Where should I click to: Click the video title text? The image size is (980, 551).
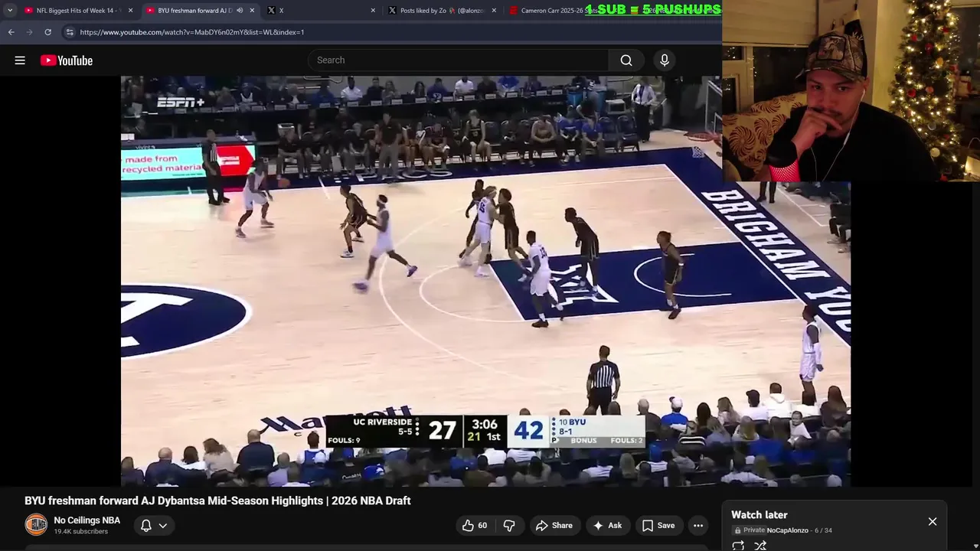(217, 500)
